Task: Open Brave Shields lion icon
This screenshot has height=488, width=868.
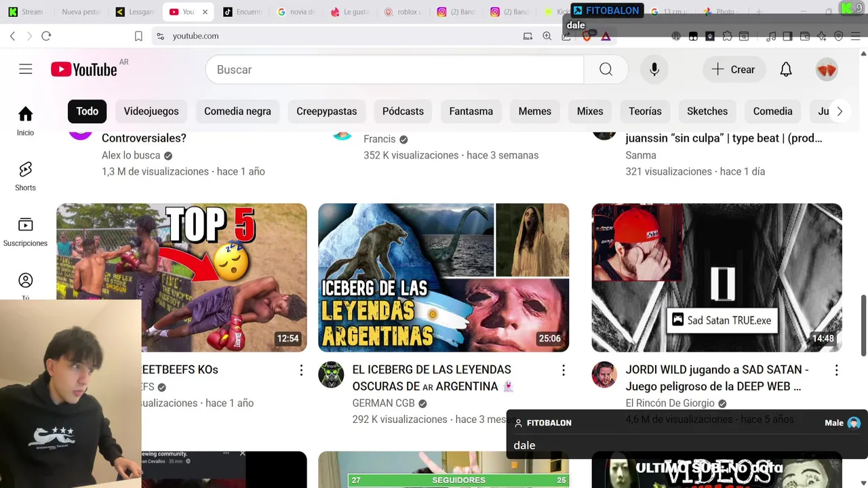Action: 587,36
